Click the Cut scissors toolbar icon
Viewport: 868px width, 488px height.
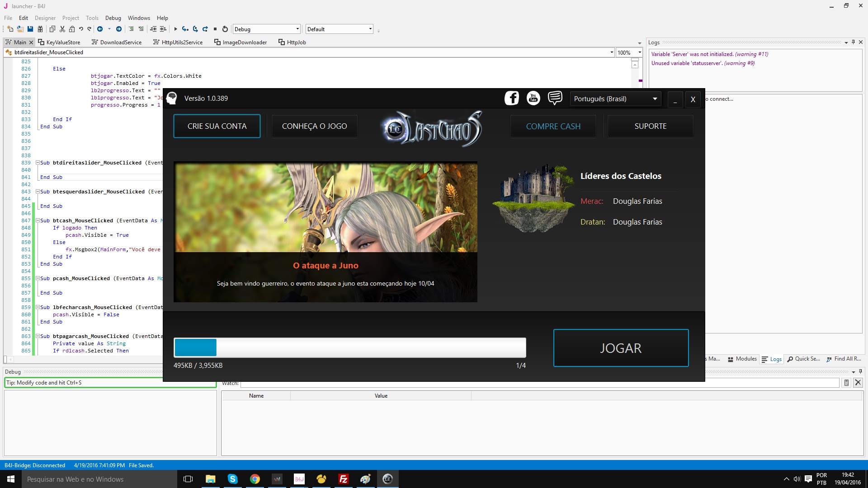62,29
